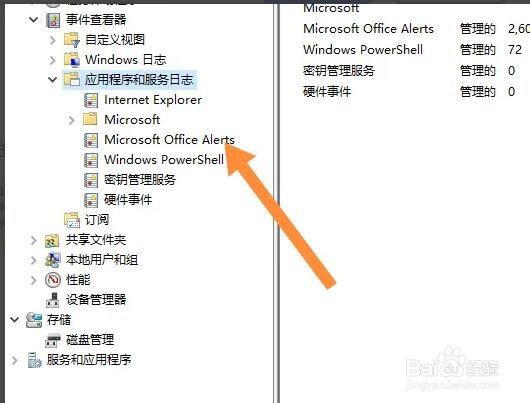
Task: Select Microsoft Office Alerts log icon
Action: click(x=91, y=140)
